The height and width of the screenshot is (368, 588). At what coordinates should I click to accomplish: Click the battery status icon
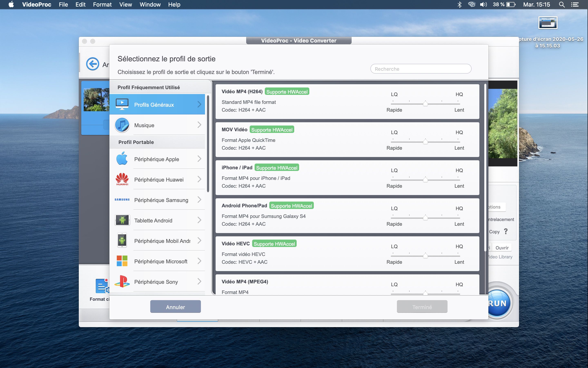click(511, 4)
